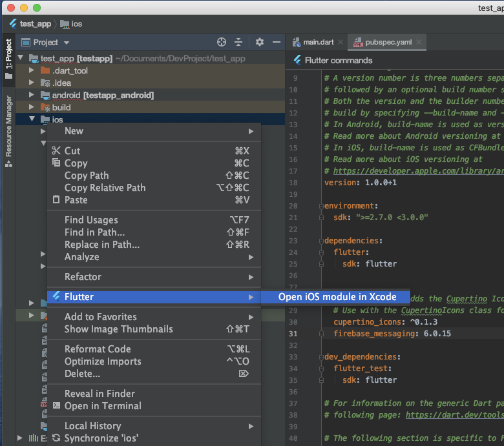Open the dart.dev/tools link in comment
This screenshot has height=446, width=504.
tap(454, 415)
